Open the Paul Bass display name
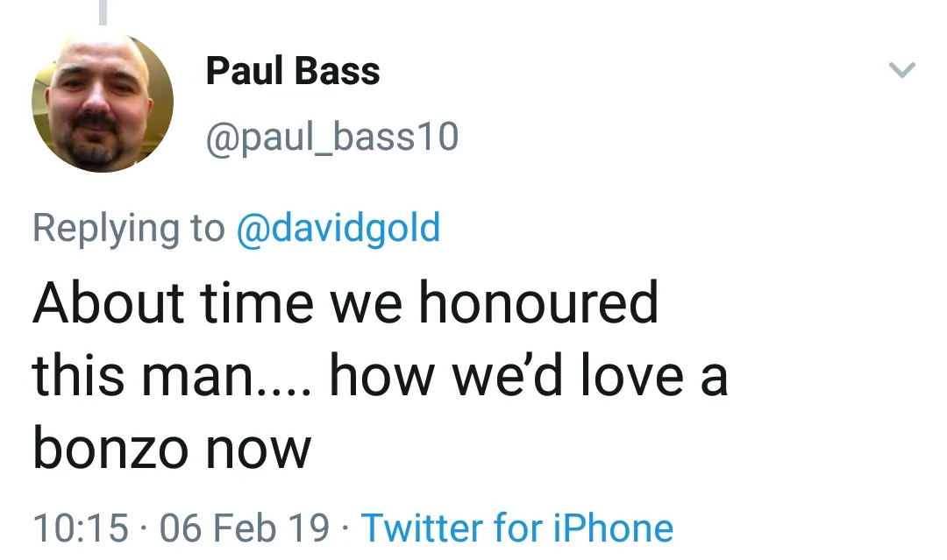947x560 pixels. point(293,71)
